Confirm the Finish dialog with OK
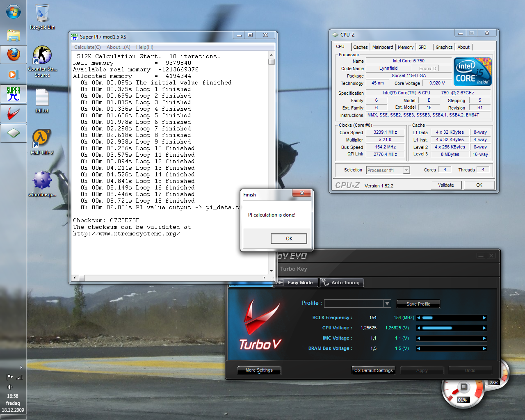This screenshot has width=525, height=420. 289,239
